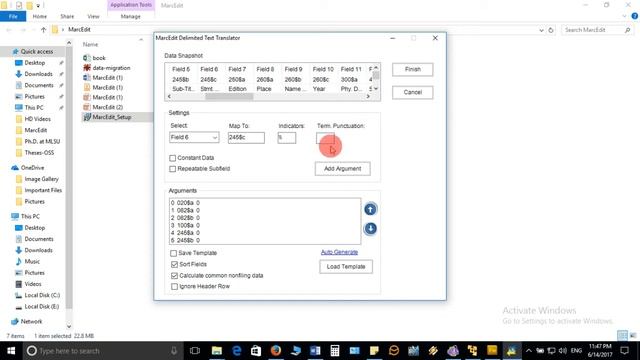
Task: Launch Microsoft Edge from the taskbar
Action: coord(236,351)
